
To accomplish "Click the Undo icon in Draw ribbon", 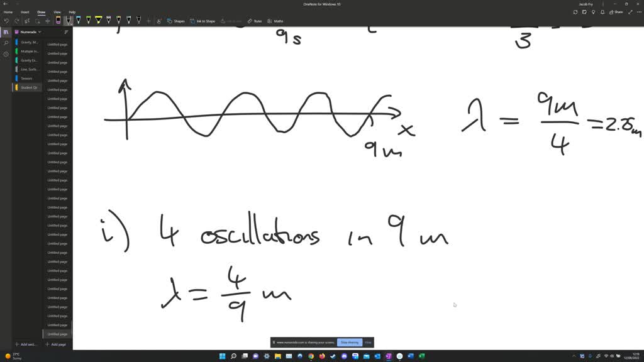I will 6,21.
